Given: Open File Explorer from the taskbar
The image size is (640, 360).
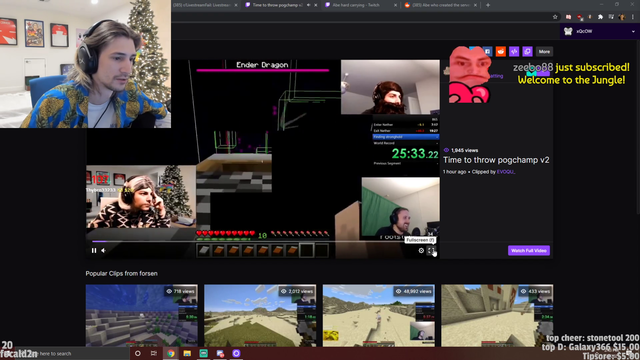Looking at the screenshot, I should click(x=187, y=353).
